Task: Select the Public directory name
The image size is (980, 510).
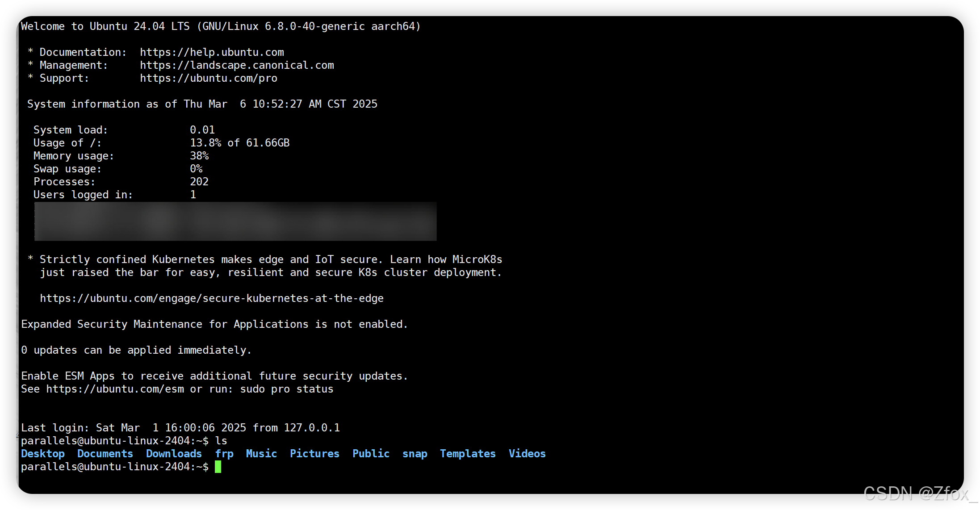Action: (371, 454)
